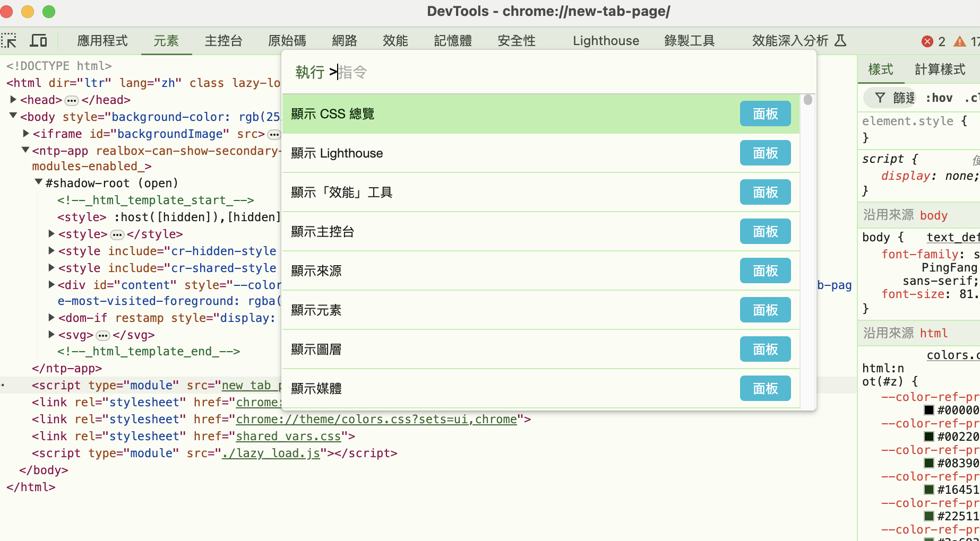Open the ./lazy_load.js script link

271,453
